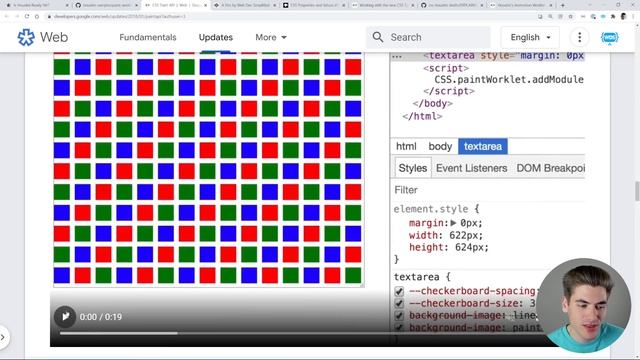640x360 pixels.
Task: Click the Web developers logo icon
Action: (26, 37)
